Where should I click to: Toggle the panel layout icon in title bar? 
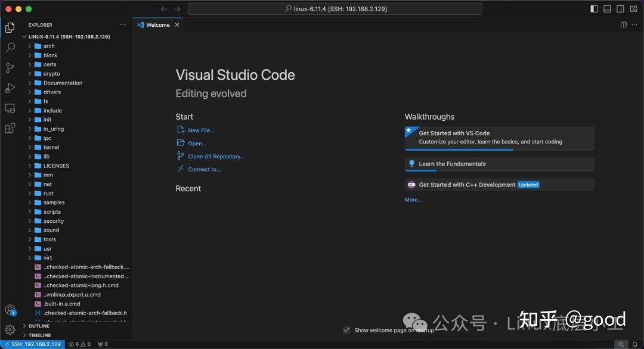pyautogui.click(x=606, y=8)
